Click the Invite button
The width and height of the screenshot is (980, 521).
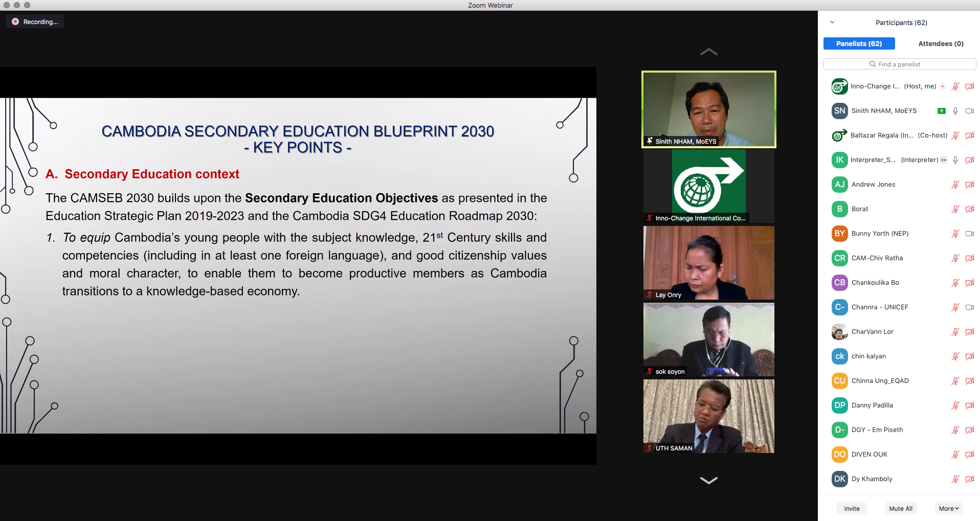click(852, 508)
